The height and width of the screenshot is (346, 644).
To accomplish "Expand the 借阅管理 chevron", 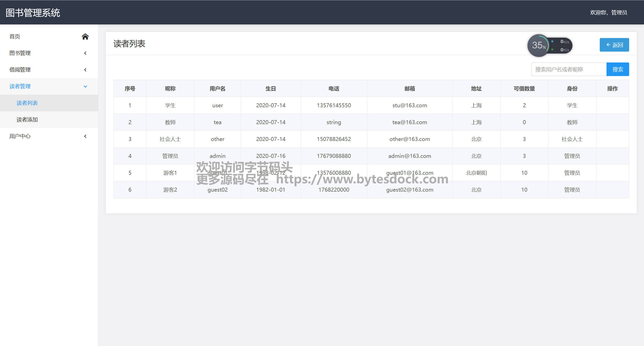I will tap(85, 70).
